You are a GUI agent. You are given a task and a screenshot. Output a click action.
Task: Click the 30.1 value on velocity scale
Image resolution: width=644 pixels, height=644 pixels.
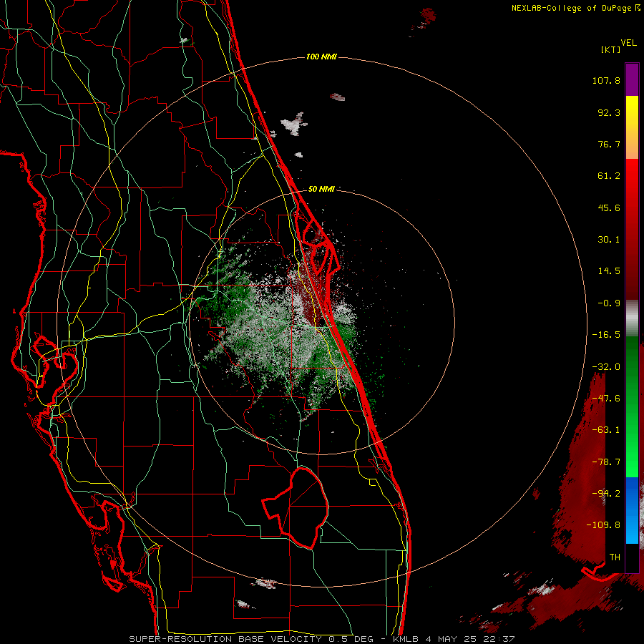tap(609, 240)
